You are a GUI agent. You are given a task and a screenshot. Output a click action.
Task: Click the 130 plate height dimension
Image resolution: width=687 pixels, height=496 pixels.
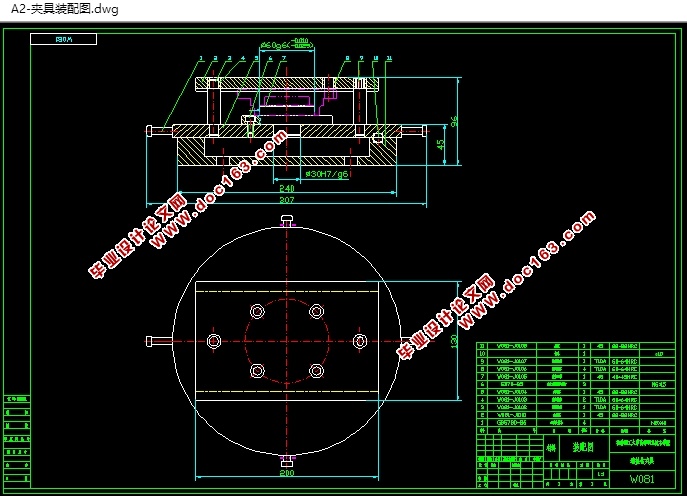453,341
